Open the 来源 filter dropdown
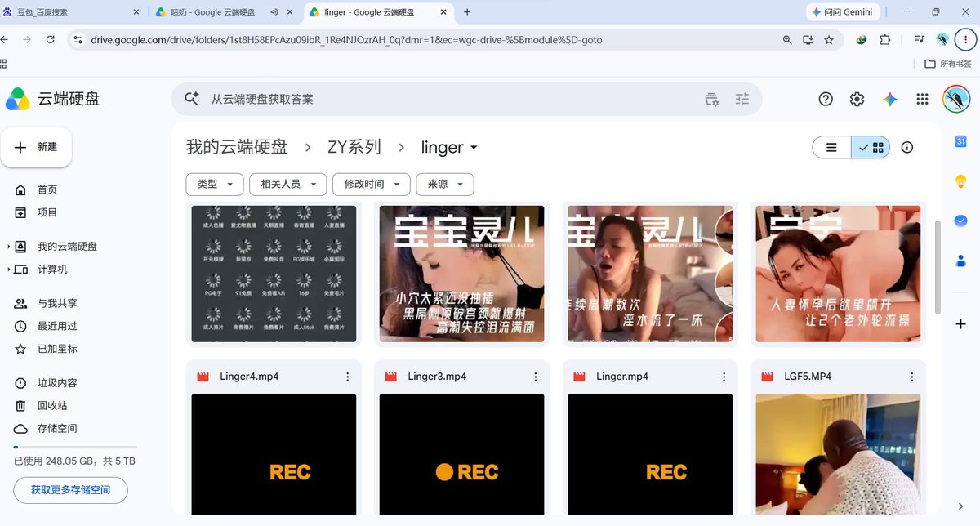 (x=445, y=184)
